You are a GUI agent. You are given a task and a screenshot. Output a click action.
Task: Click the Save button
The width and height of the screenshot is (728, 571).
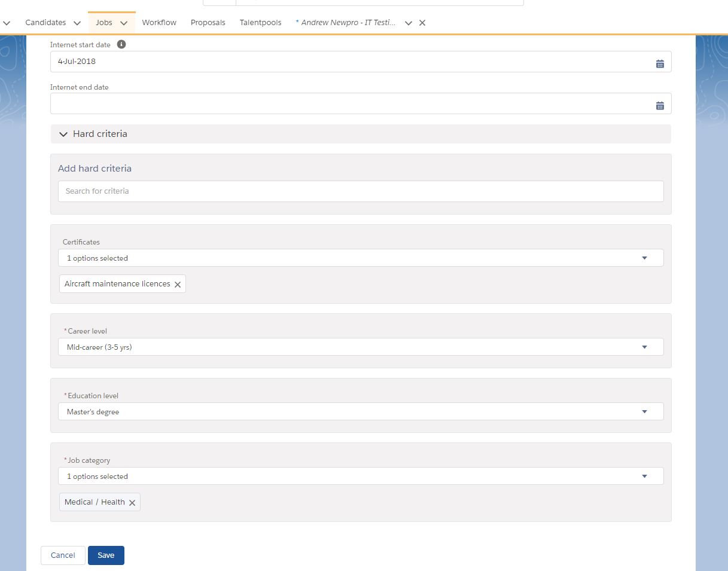point(106,555)
